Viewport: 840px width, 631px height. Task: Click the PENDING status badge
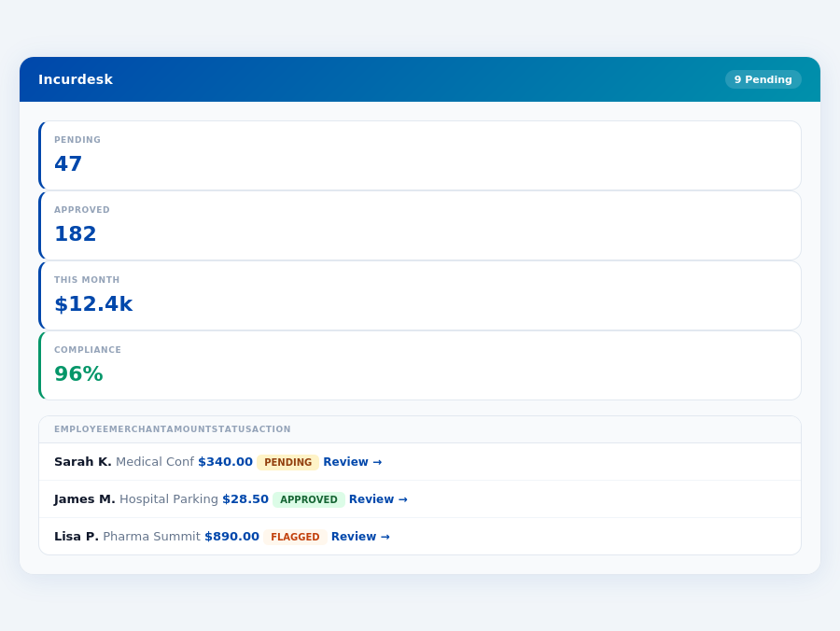tap(287, 461)
